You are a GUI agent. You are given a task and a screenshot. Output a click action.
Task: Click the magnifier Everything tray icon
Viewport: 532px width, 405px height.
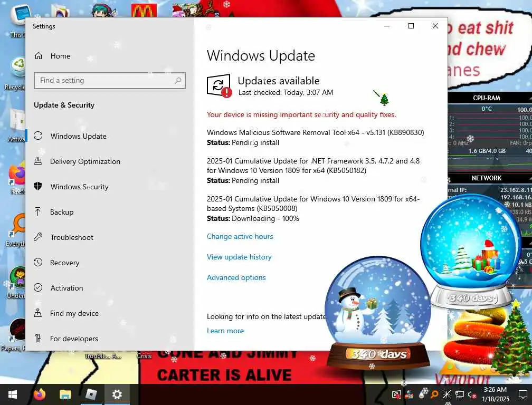pos(434,394)
